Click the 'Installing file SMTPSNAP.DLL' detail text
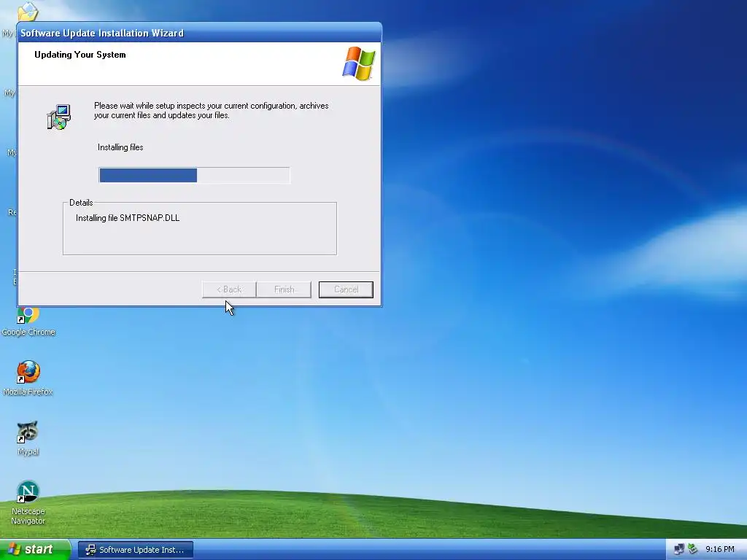 click(x=128, y=218)
